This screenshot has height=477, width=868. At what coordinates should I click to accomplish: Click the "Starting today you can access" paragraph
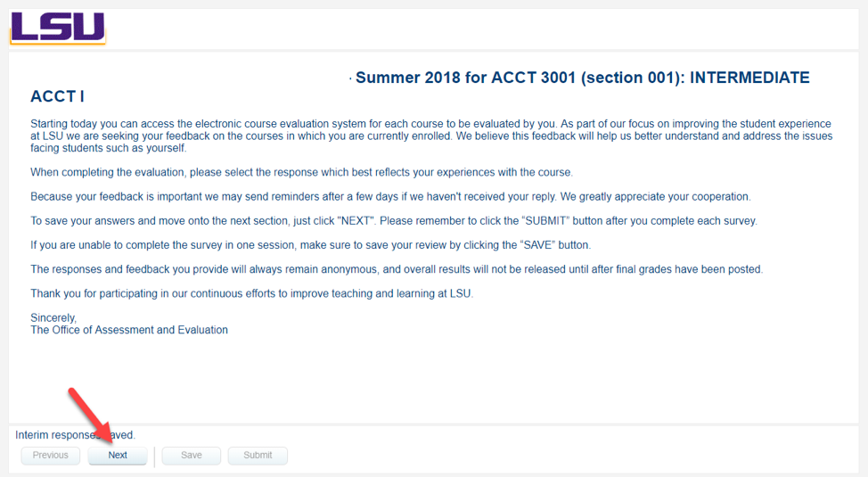tap(431, 136)
